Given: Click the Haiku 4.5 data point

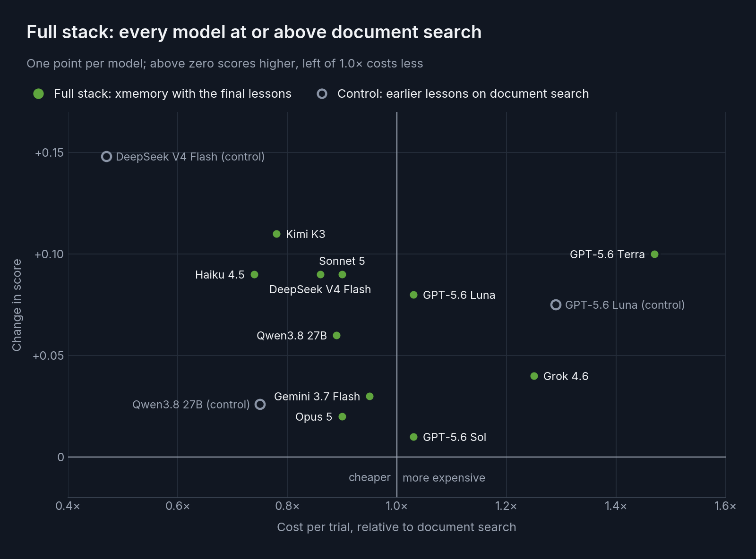Looking at the screenshot, I should click(255, 275).
